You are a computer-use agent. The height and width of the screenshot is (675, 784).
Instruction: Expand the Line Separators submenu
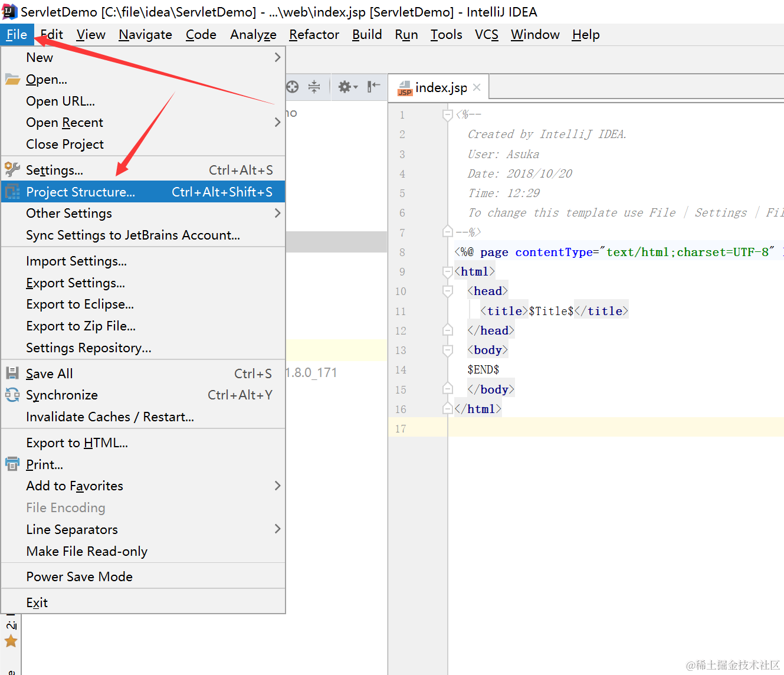[x=143, y=529]
